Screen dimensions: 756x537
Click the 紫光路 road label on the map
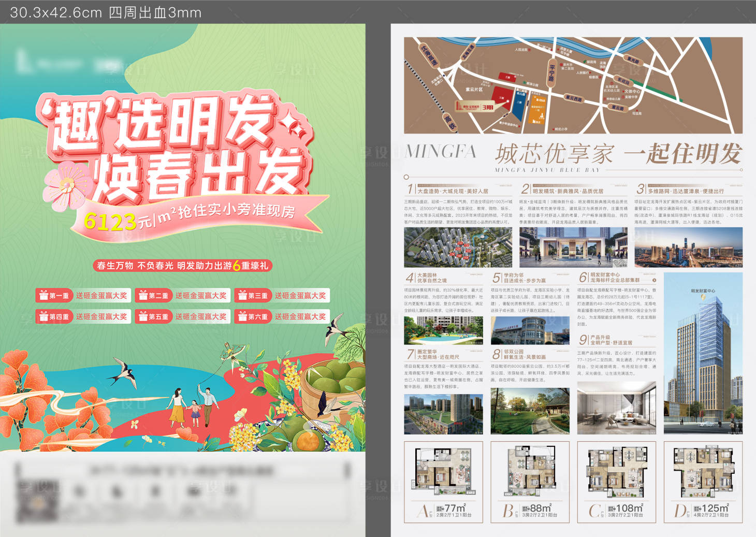[633, 60]
